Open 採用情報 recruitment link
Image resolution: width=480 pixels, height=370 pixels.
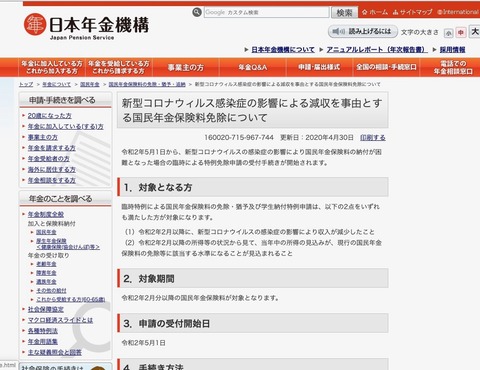pyautogui.click(x=452, y=50)
